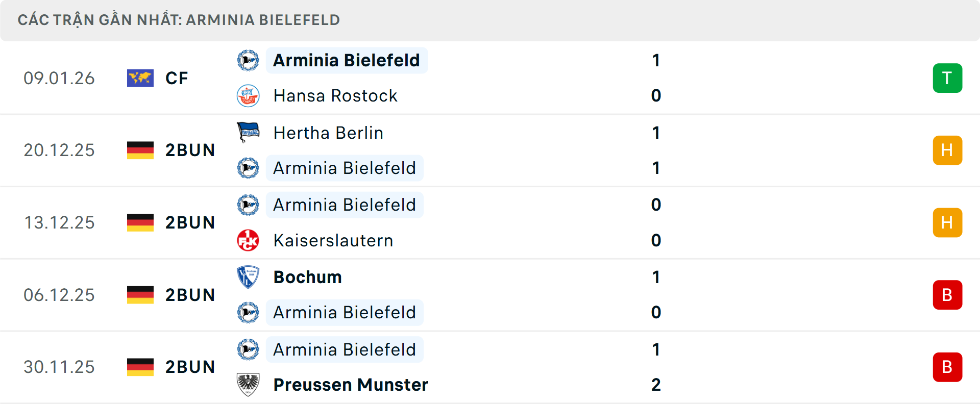Select the score 1 of Bochum match
The height and width of the screenshot is (404, 980).
656,277
